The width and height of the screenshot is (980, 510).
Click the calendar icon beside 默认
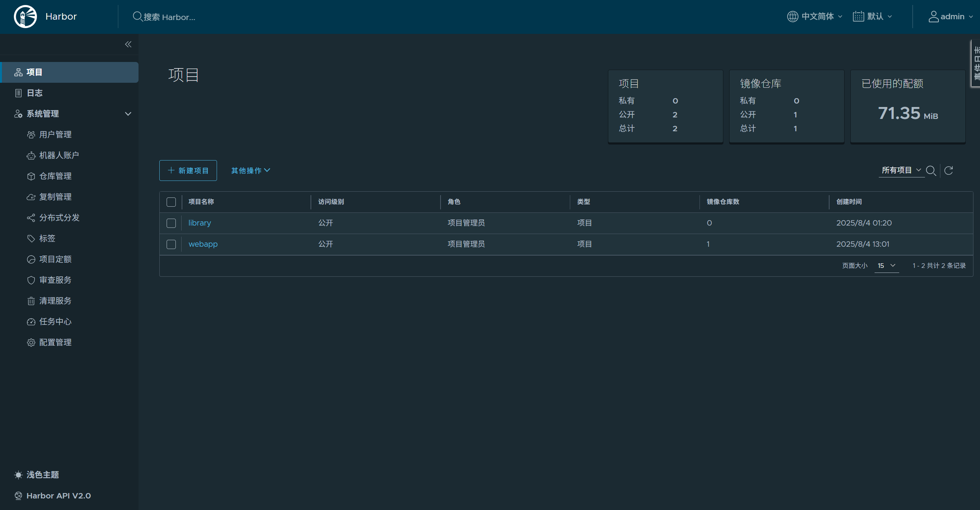point(858,17)
